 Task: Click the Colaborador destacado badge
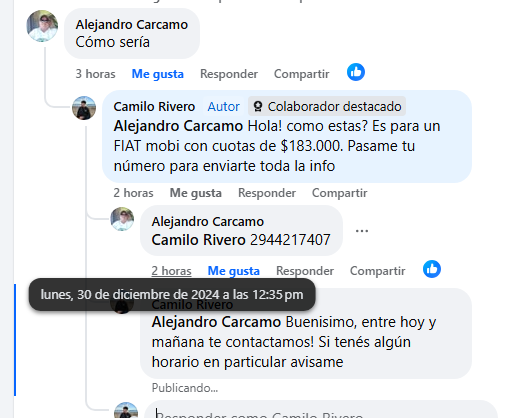(327, 107)
